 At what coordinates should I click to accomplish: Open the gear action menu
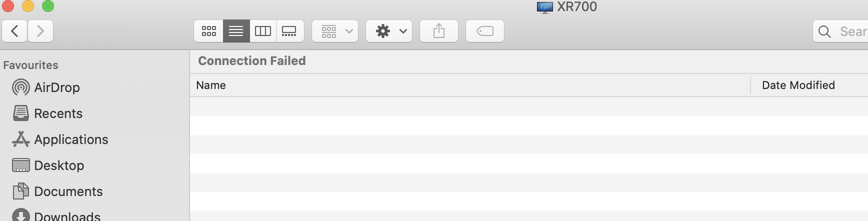pos(389,31)
